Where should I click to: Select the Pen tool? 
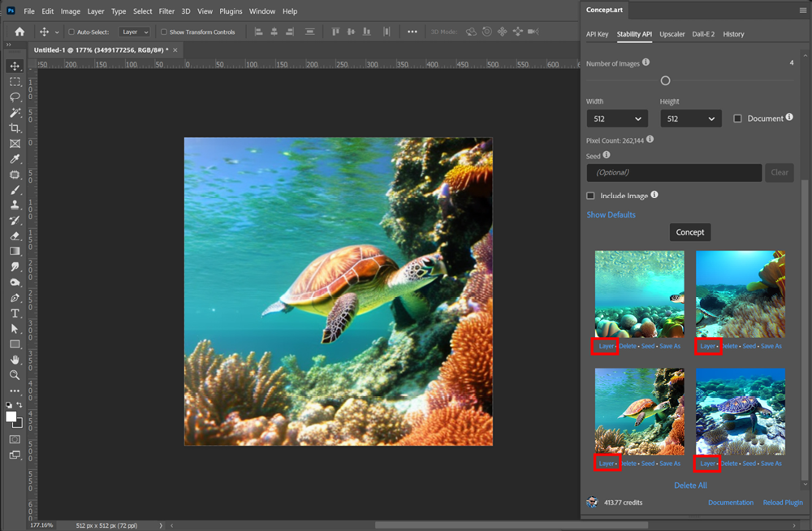pyautogui.click(x=15, y=298)
